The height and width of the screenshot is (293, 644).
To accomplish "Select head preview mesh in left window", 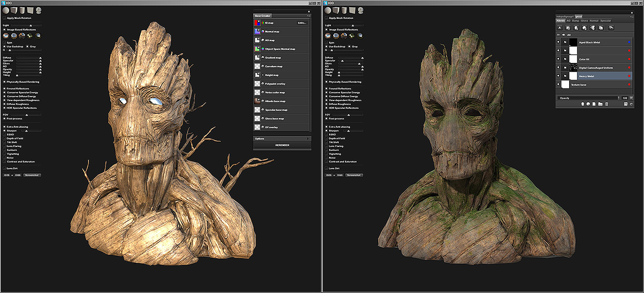I will point(39,10).
